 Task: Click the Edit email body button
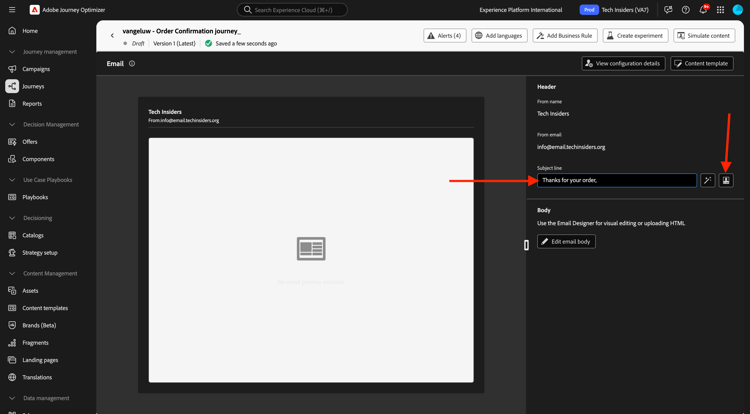[x=566, y=241]
